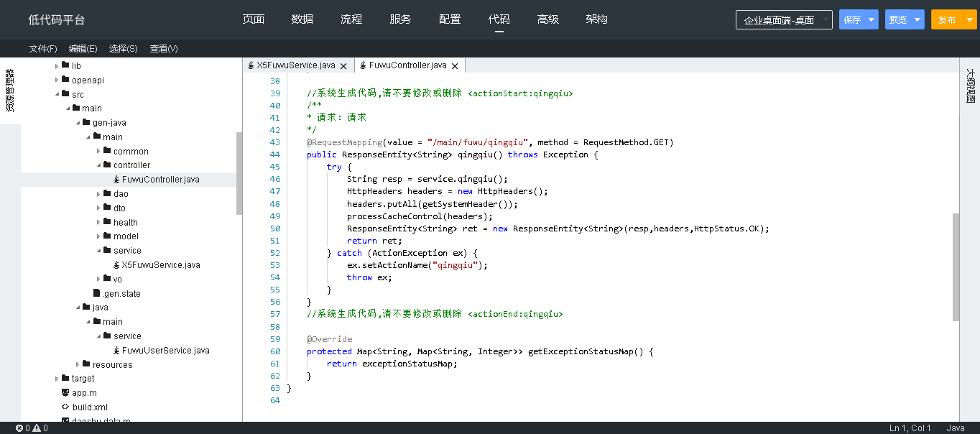The image size is (980, 434).
Task: Click the warning triangle icon in status bar
Action: coord(37,428)
